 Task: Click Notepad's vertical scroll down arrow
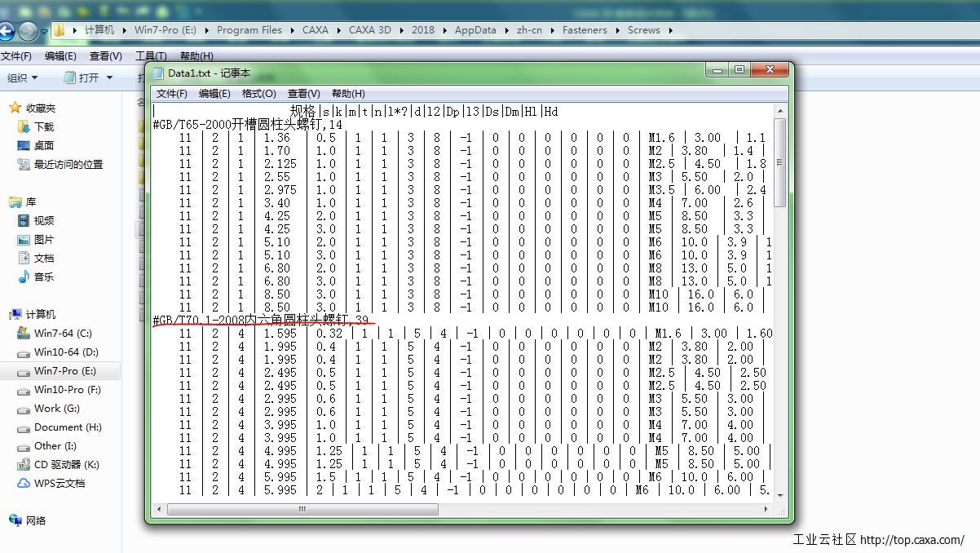click(x=779, y=495)
